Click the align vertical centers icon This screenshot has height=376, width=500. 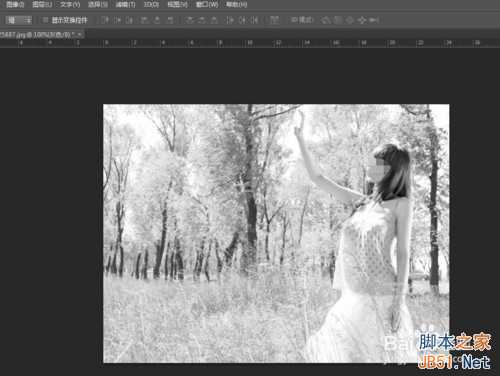[117, 20]
